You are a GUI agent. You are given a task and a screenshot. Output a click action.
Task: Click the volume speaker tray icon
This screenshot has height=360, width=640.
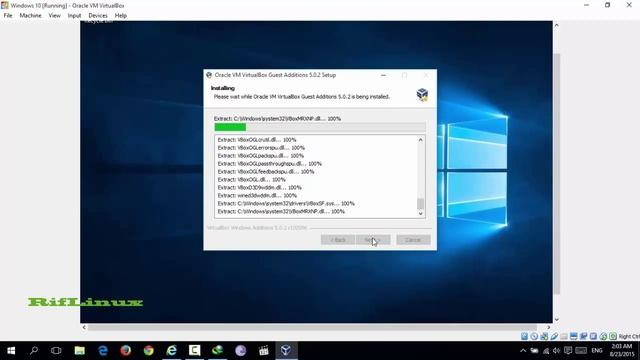pyautogui.click(x=556, y=351)
